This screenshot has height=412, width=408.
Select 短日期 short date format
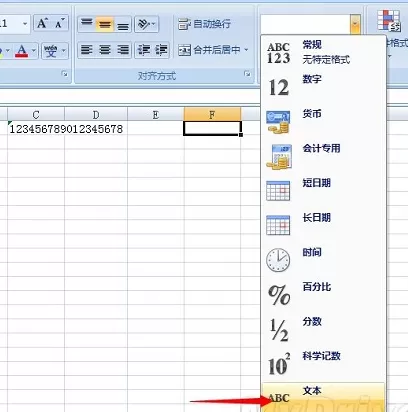(x=323, y=191)
